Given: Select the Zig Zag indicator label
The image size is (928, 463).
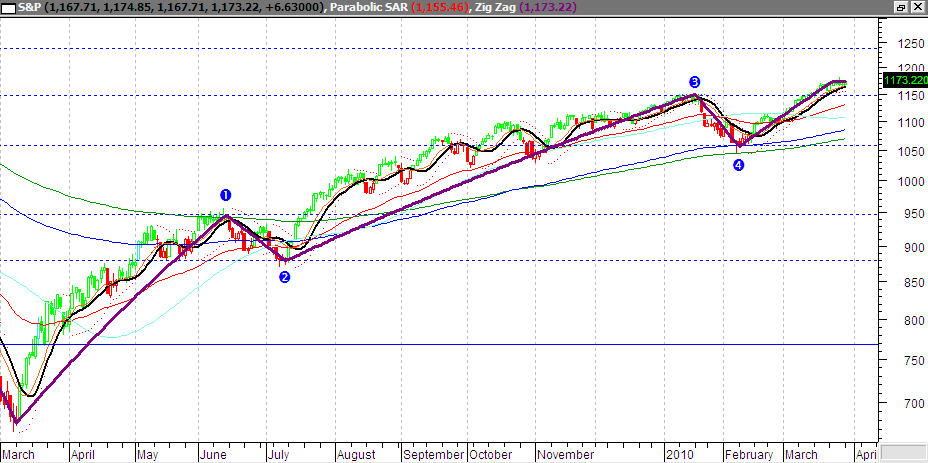Looking at the screenshot, I should pos(495,8).
